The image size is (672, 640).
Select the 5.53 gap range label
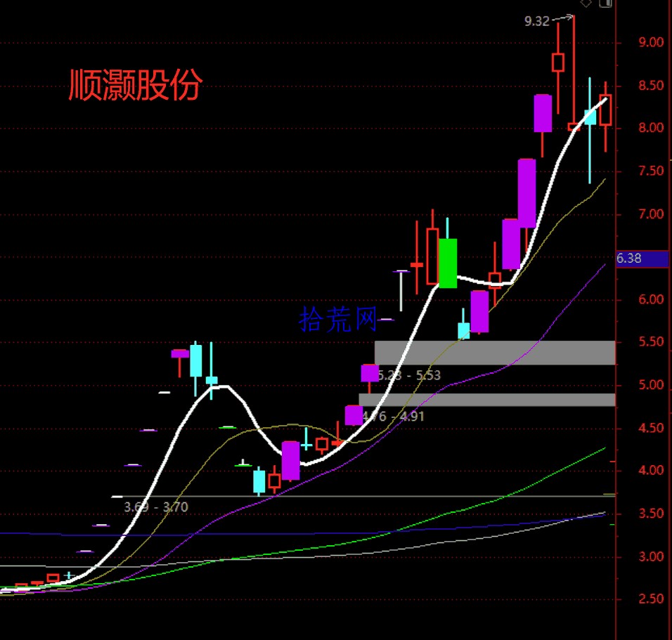point(409,376)
